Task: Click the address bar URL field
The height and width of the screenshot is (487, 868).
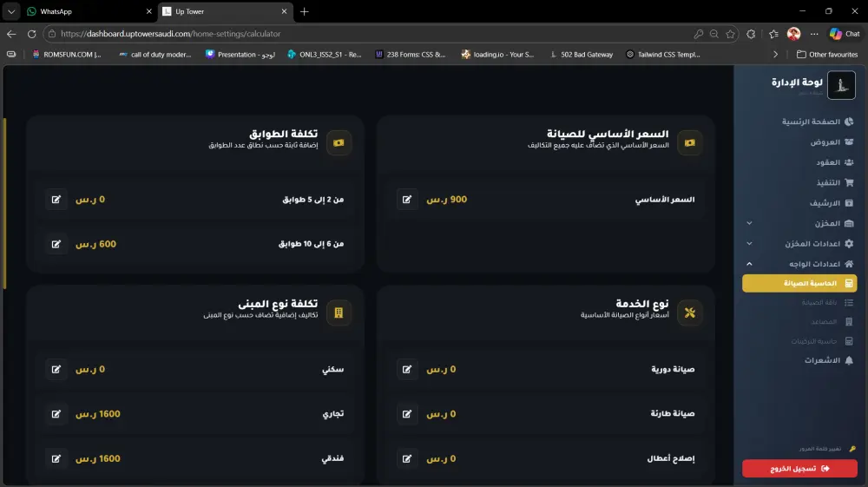Action: click(371, 34)
